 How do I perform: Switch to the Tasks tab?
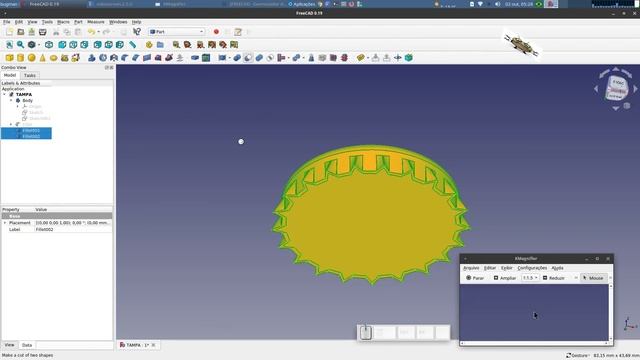point(30,76)
